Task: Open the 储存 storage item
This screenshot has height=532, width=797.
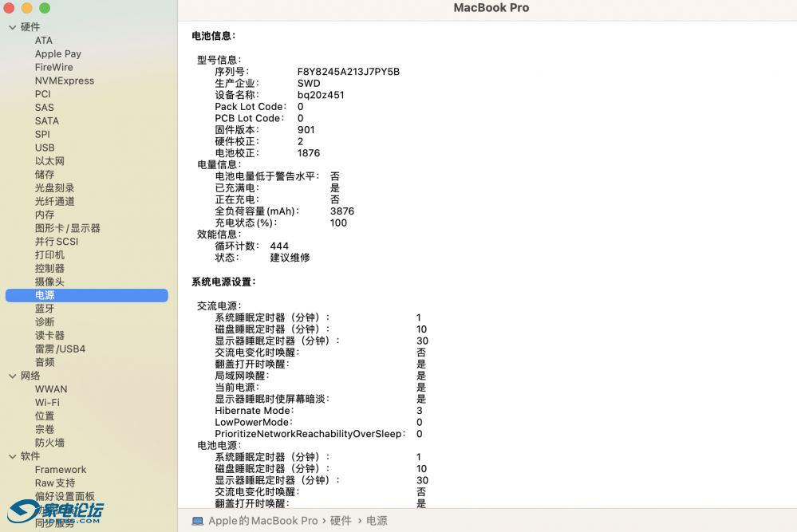Action: [45, 175]
